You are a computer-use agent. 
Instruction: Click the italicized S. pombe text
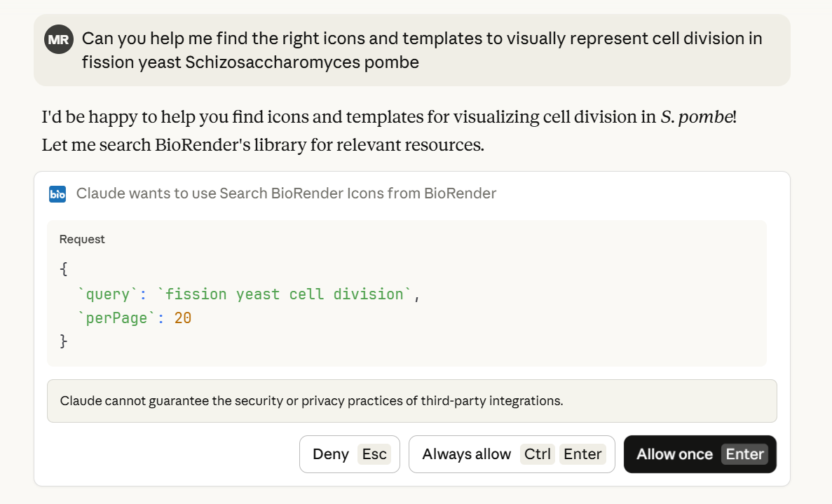pos(697,117)
